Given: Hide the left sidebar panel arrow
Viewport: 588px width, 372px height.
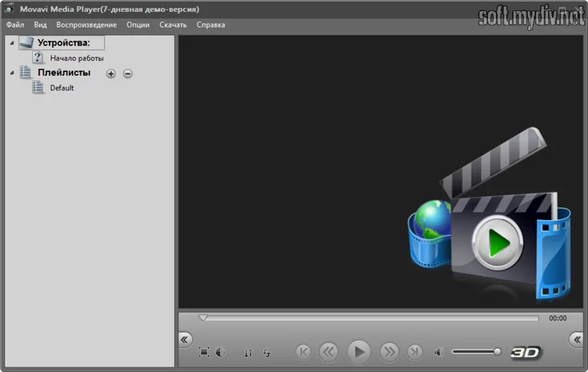Looking at the screenshot, I should point(184,339).
